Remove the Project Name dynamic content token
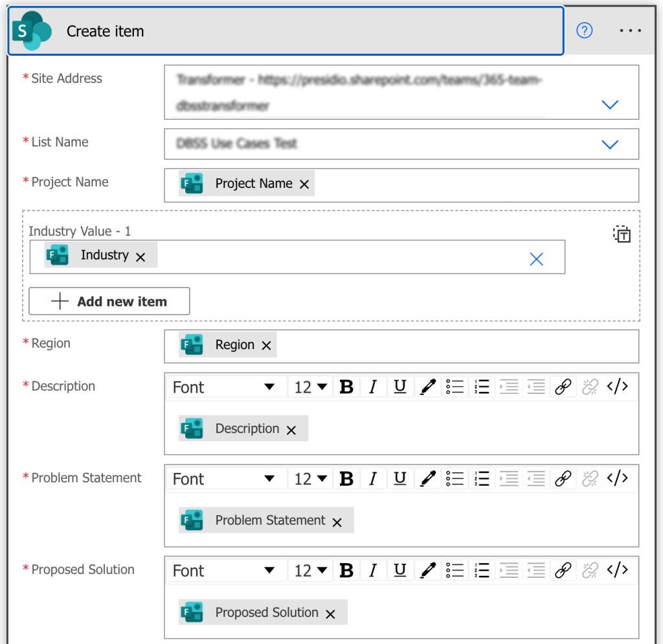This screenshot has width=663, height=644. pyautogui.click(x=304, y=183)
